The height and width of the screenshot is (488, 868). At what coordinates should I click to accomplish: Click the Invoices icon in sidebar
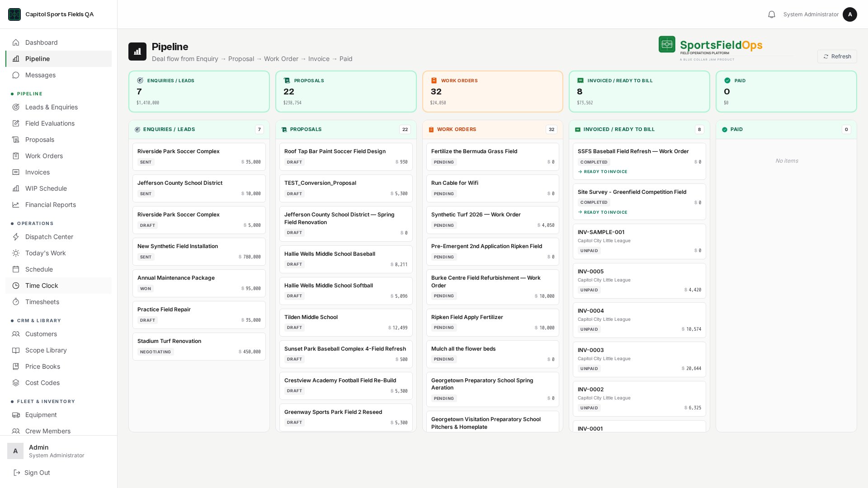click(16, 172)
